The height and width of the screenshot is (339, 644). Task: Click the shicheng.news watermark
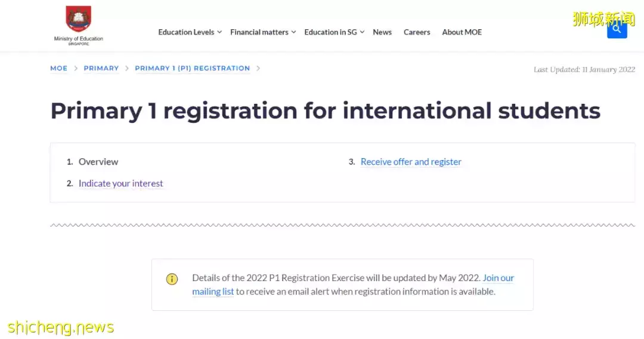pyautogui.click(x=60, y=327)
